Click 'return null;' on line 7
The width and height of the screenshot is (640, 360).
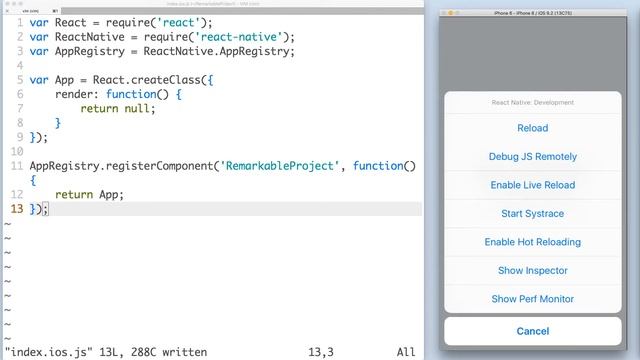pyautogui.click(x=118, y=109)
